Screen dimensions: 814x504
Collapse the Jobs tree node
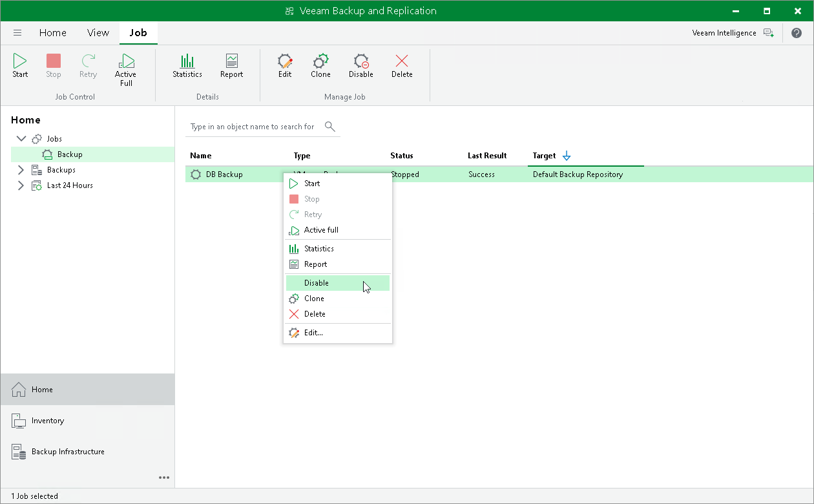coord(21,139)
